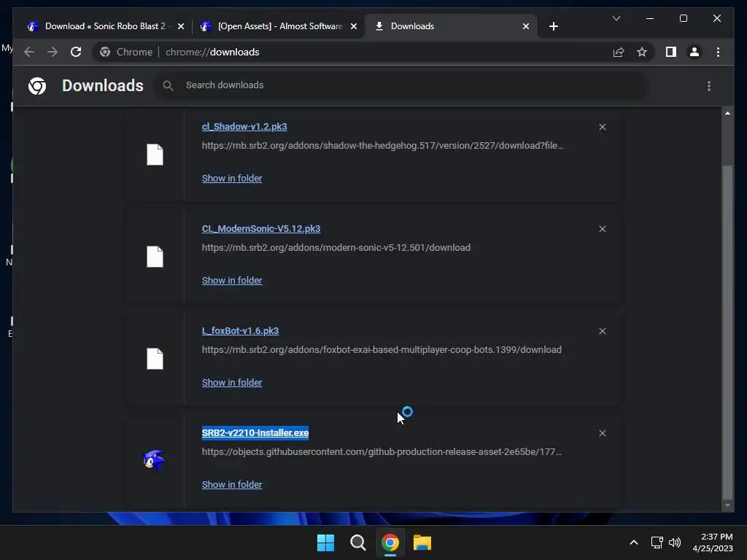The height and width of the screenshot is (560, 747).
Task: Open a new browser tab
Action: (553, 26)
